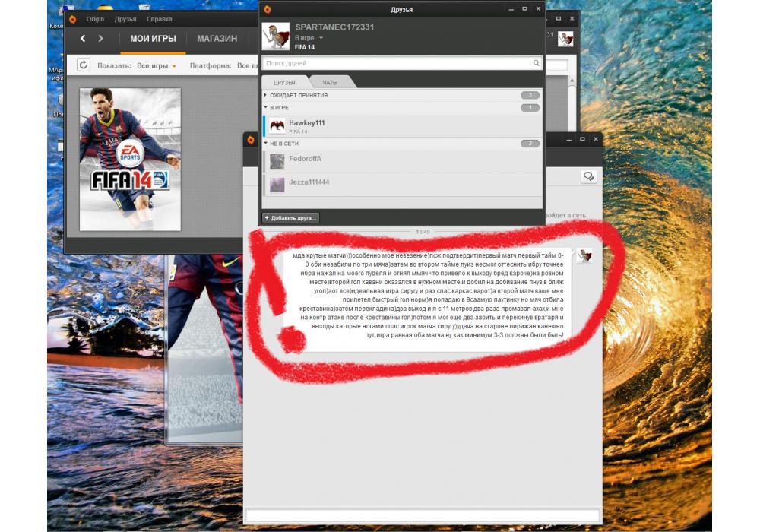Switch to МАГАЗИН tab

click(217, 39)
